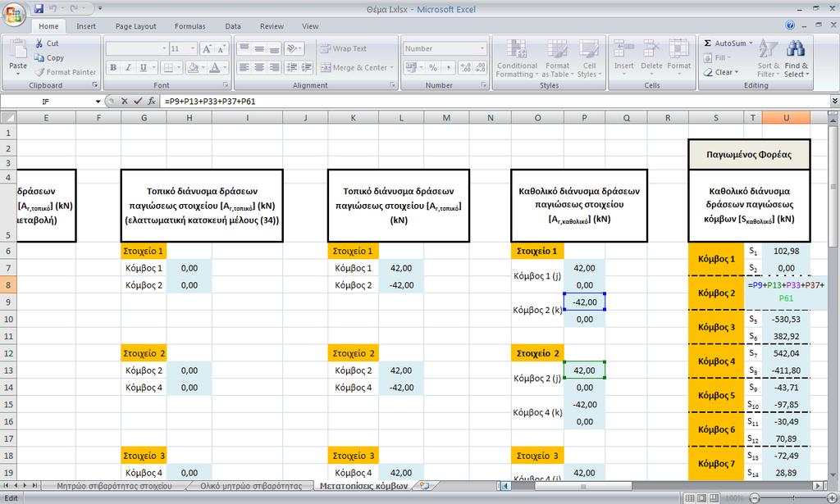Image resolution: width=840 pixels, height=504 pixels.
Task: Open the View tab
Action: (x=309, y=26)
